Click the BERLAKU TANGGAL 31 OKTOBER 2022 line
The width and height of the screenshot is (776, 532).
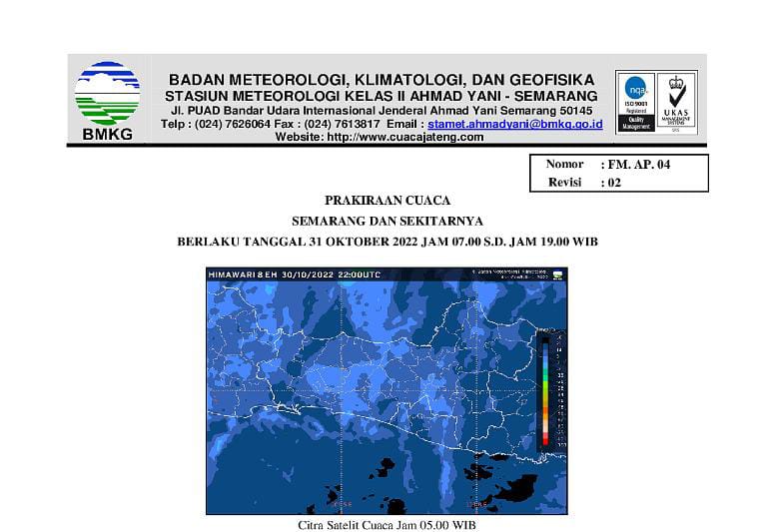pos(388,242)
